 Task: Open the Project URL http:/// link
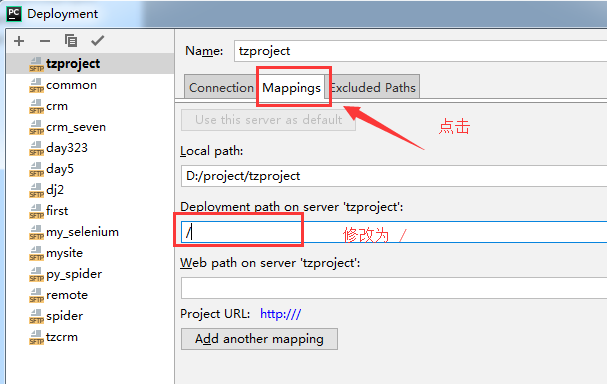pyautogui.click(x=281, y=314)
